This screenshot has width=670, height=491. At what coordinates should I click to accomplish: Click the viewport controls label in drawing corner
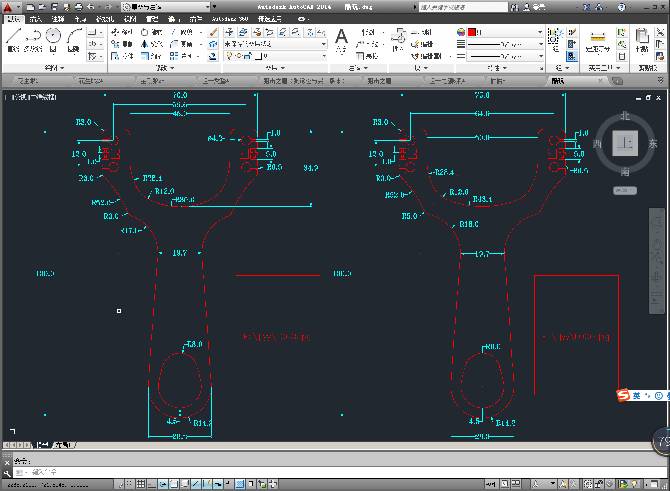click(32, 97)
